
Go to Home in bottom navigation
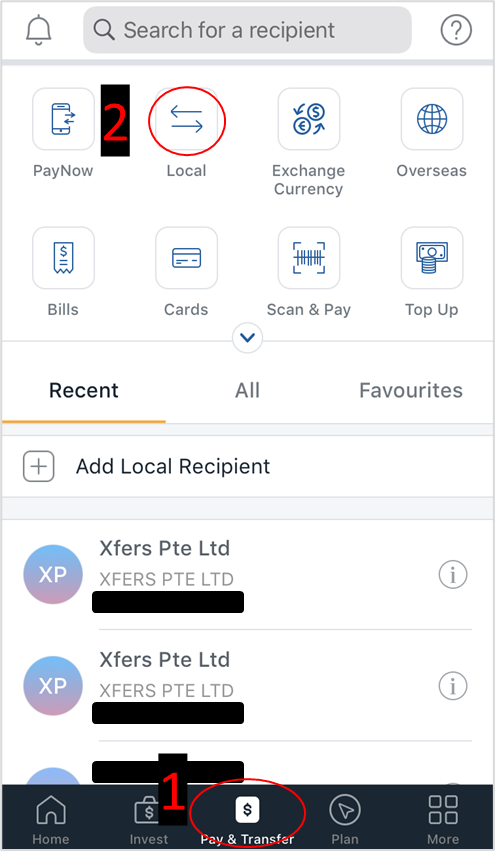pos(51,820)
